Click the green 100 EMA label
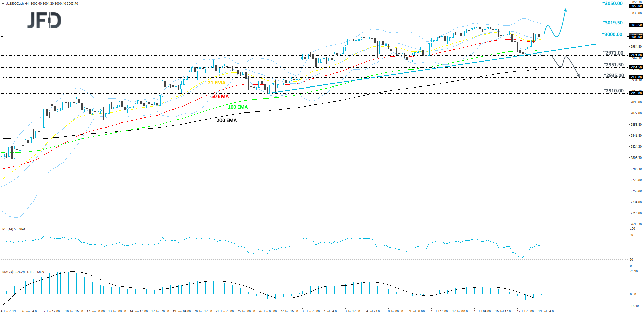The image size is (644, 315). point(237,107)
